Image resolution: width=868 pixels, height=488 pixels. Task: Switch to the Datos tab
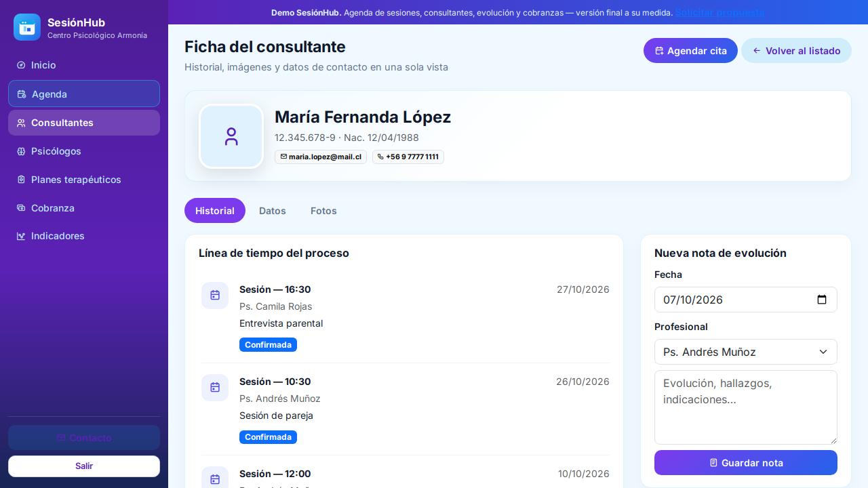tap(273, 211)
